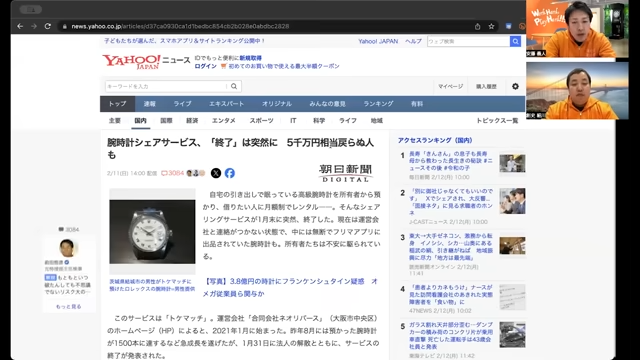640x360 pixels.
Task: Click the Asahi Shimbun Digital logo
Action: [345, 173]
